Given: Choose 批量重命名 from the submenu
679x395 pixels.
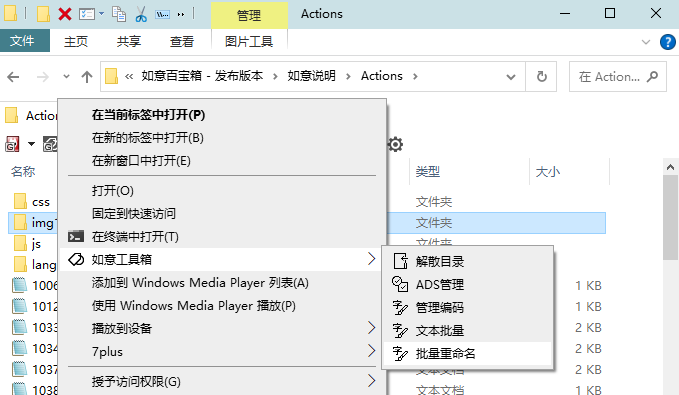Looking at the screenshot, I should click(467, 353).
